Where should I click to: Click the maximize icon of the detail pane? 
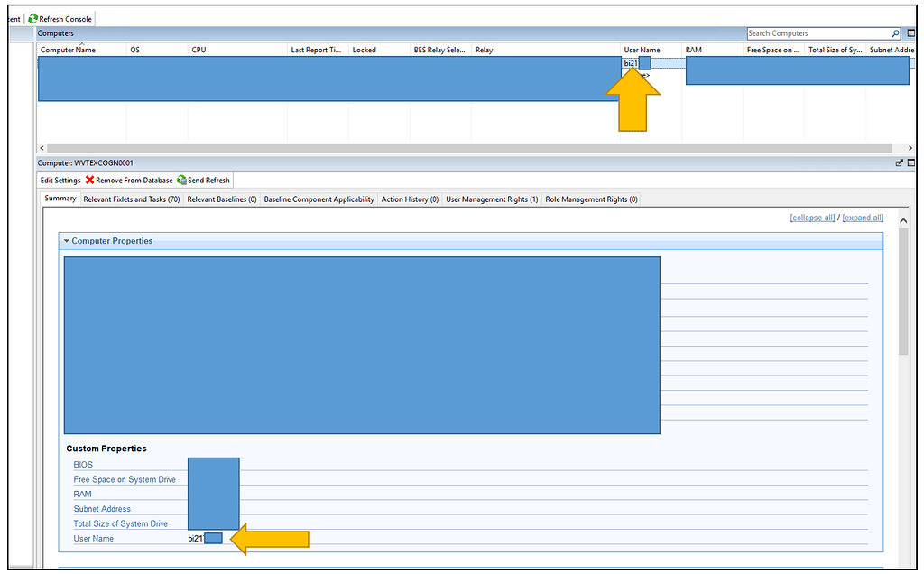point(911,164)
